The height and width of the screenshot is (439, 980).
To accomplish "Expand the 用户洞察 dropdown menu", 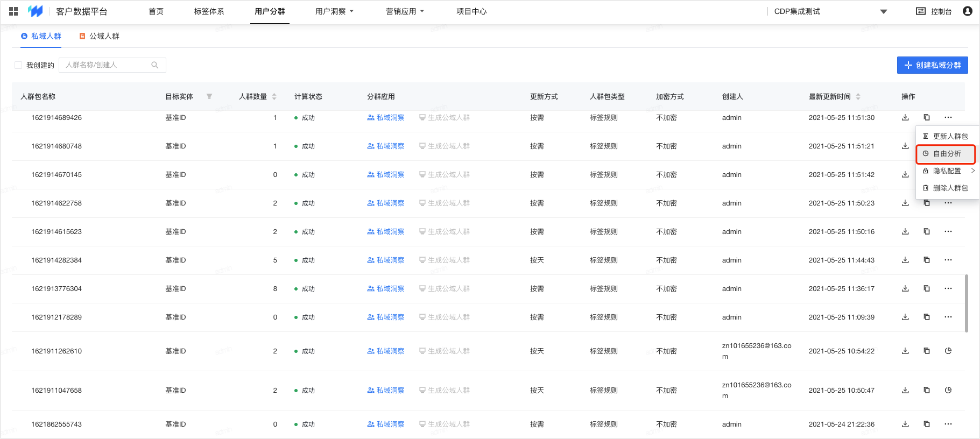I will (334, 11).
